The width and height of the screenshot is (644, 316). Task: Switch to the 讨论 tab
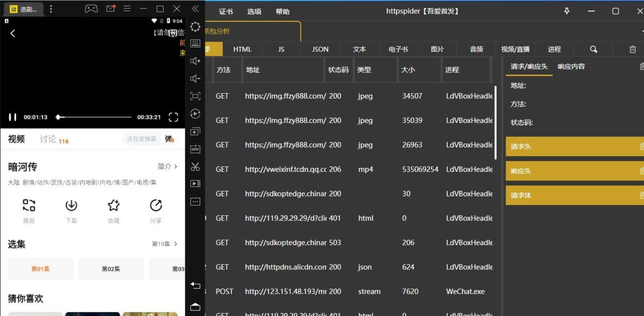[48, 139]
